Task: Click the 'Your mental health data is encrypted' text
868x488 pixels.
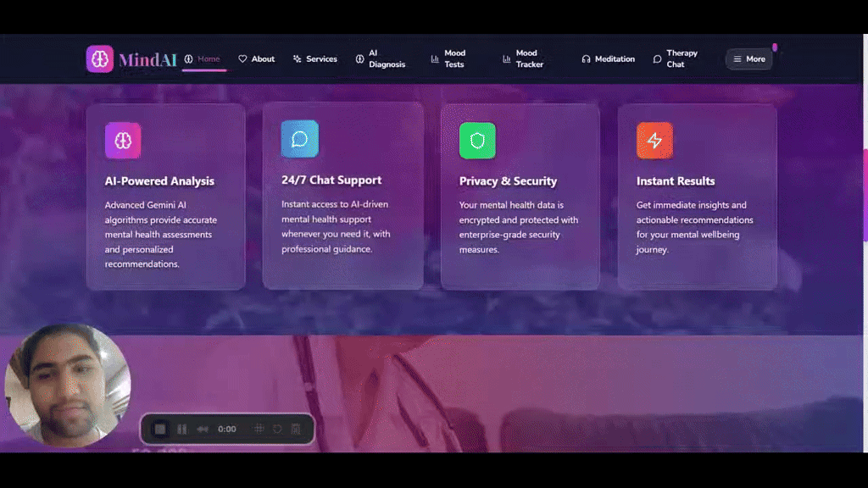Action: coord(519,227)
